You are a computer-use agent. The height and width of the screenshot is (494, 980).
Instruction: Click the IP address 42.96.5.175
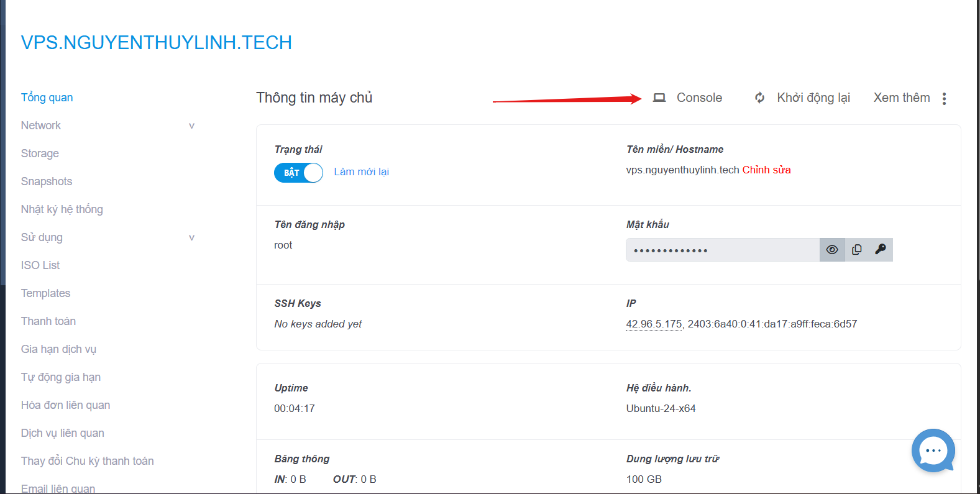coord(654,324)
